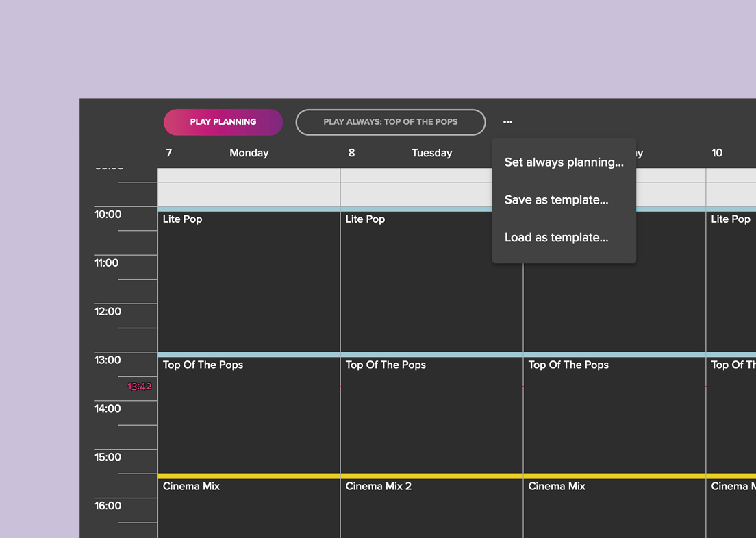Click the date number 10
Viewport: 756px width, 538px height.
(x=717, y=153)
